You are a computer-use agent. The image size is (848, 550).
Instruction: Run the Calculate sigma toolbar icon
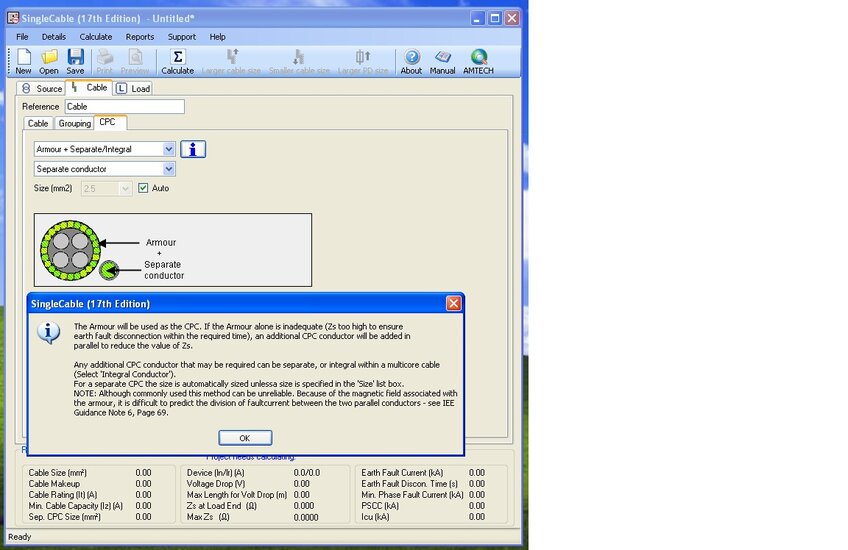177,61
